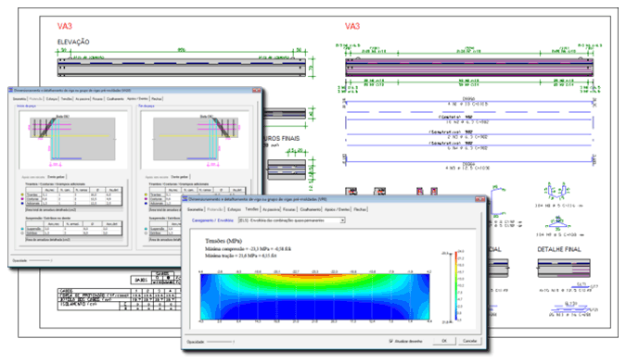Viewport: 626px width, 364px height.
Task: Open Cisalhamento tab in front dialog
Action: pyautogui.click(x=310, y=209)
